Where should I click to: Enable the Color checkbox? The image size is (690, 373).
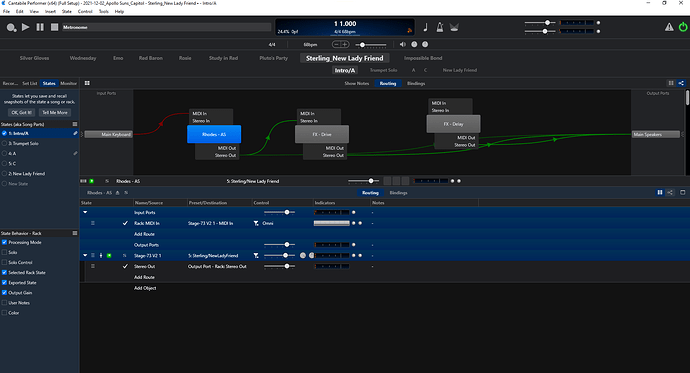click(4, 313)
